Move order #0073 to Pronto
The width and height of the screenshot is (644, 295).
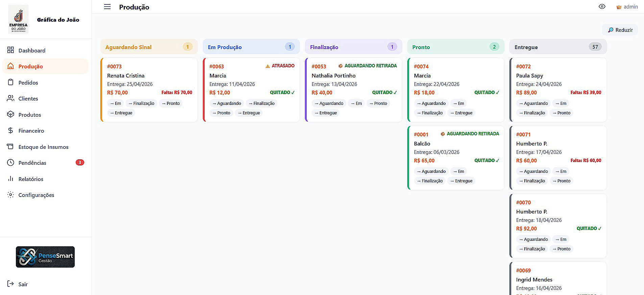tap(171, 103)
